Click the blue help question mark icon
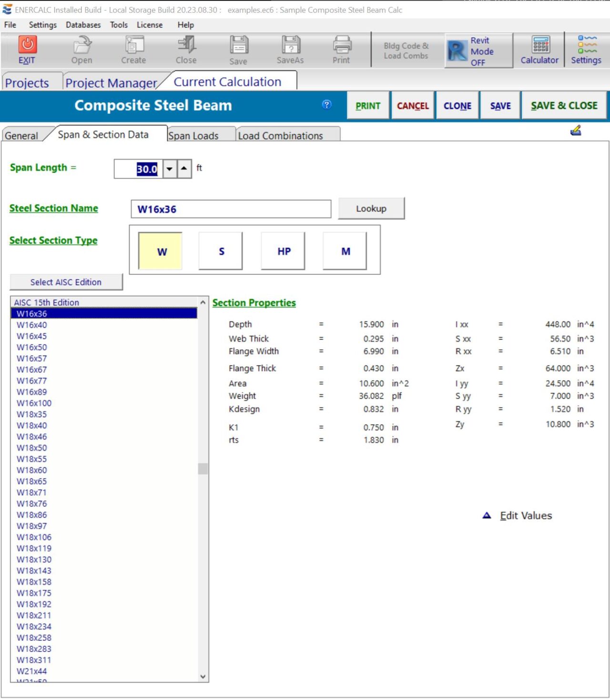 326,105
